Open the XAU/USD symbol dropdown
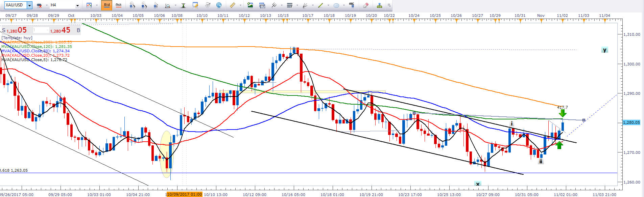Image resolution: width=644 pixels, height=197 pixels. pos(29,5)
